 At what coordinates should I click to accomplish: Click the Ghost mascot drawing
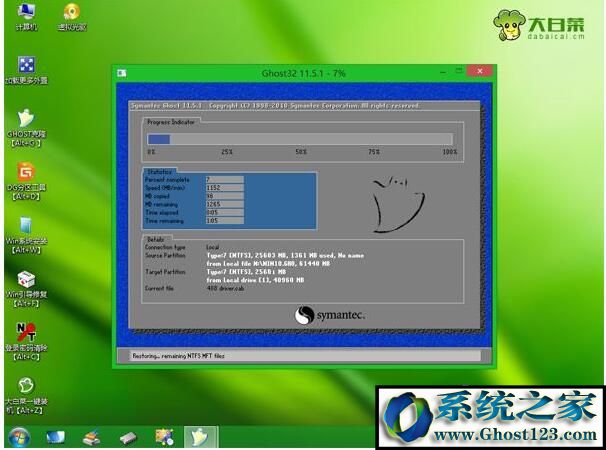coord(398,205)
